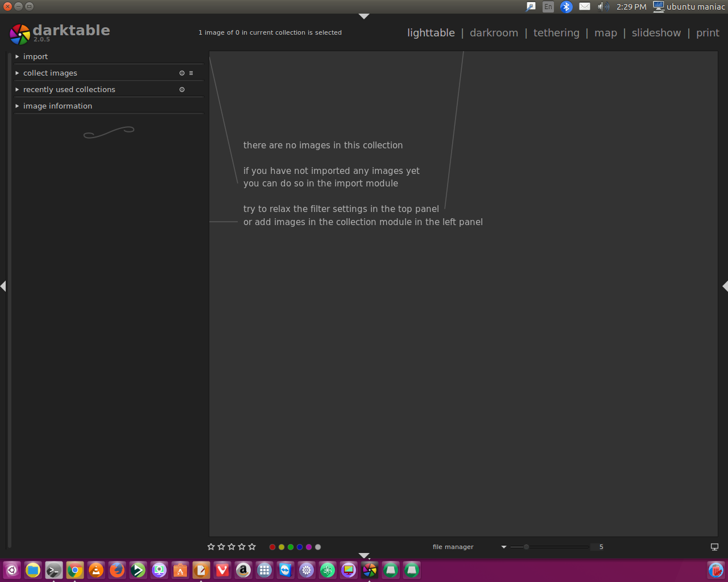
Task: Open the Ubuntu dash icon in dock
Action: tap(12, 570)
